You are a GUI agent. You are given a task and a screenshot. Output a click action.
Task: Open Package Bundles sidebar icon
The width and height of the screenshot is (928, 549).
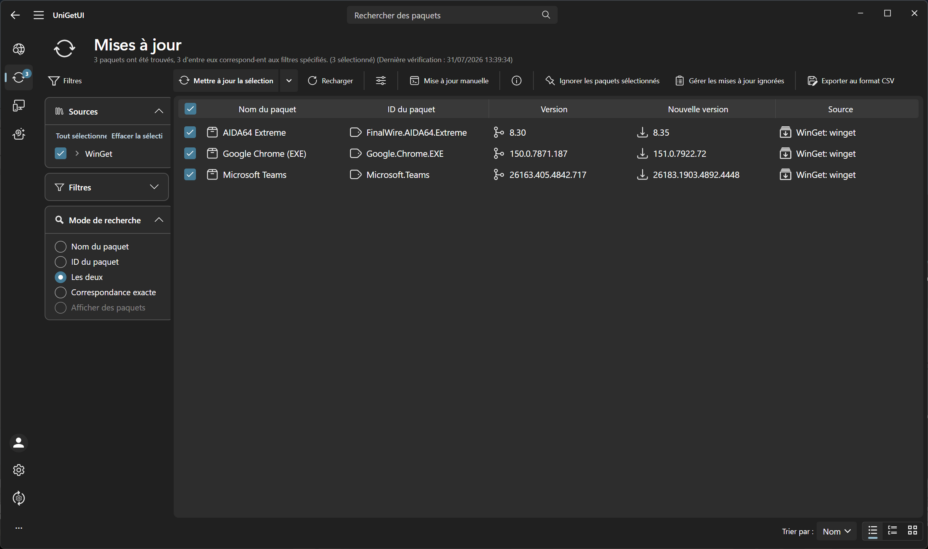point(19,134)
